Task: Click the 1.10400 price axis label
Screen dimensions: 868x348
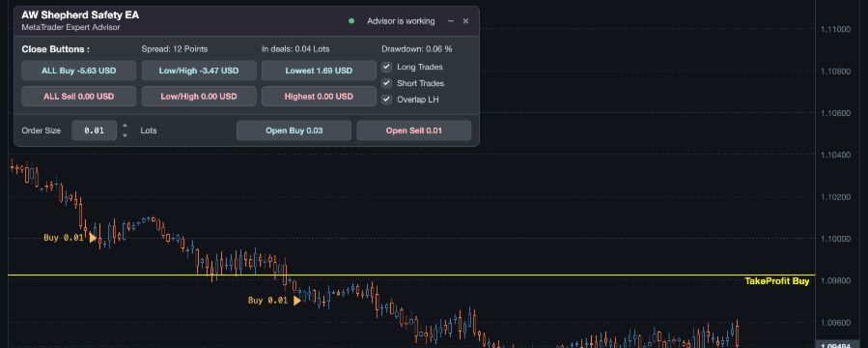Action: [835, 156]
